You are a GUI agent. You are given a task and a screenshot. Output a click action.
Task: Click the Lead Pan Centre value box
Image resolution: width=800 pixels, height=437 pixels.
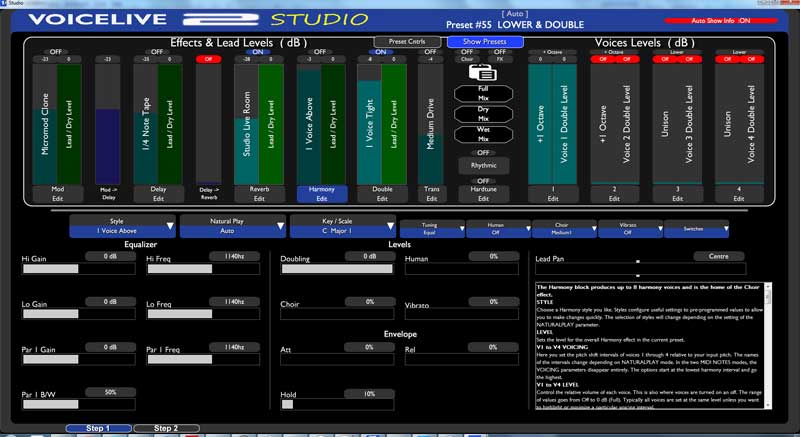point(718,256)
